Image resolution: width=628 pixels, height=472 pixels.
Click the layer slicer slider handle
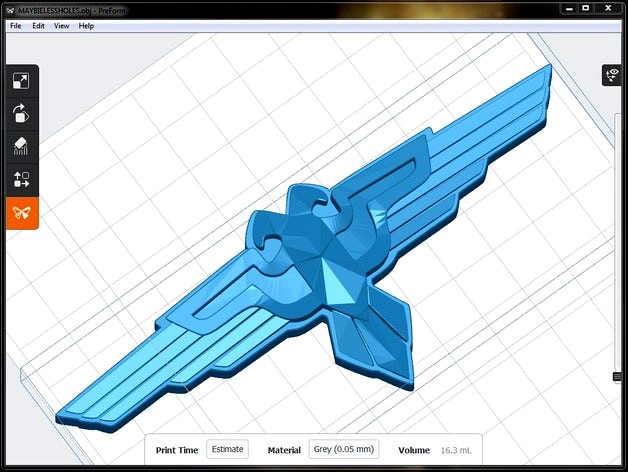point(617,377)
